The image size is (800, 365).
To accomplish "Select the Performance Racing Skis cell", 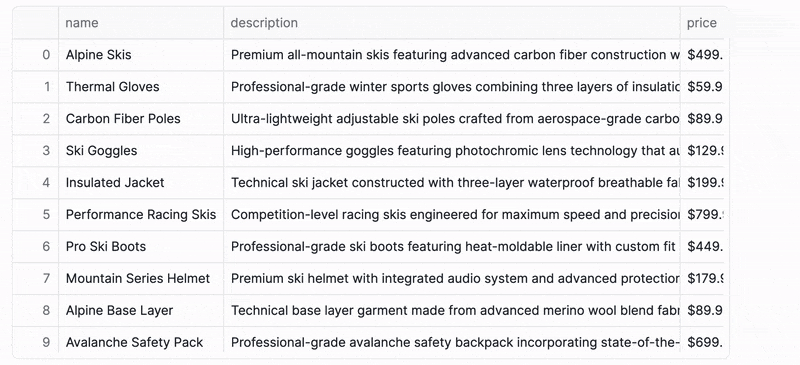I will (x=141, y=214).
